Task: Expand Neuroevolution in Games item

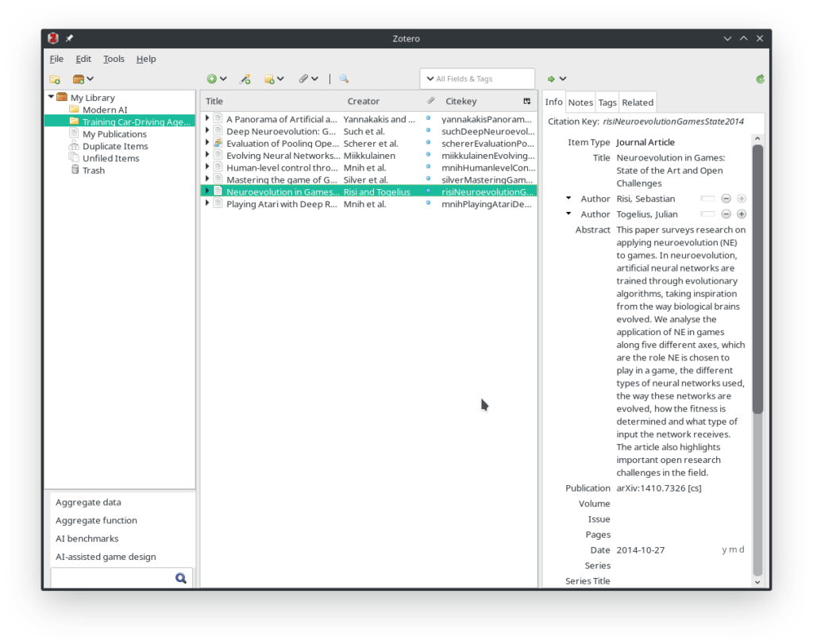Action: [x=207, y=191]
